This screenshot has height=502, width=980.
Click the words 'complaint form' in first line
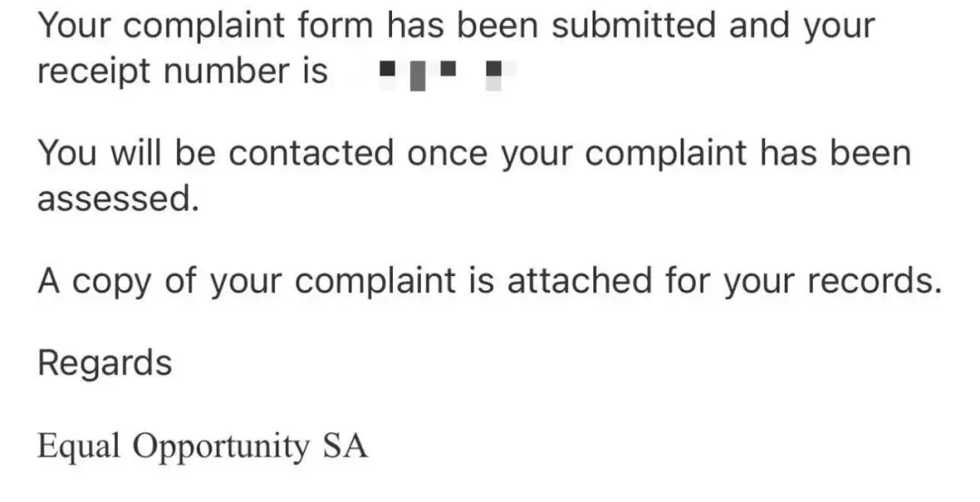click(x=247, y=25)
